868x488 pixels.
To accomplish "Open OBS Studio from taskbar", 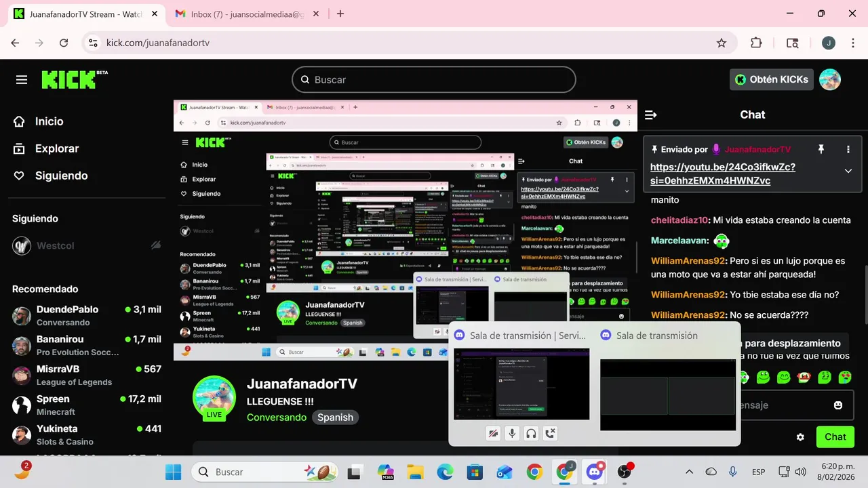I will tap(625, 472).
